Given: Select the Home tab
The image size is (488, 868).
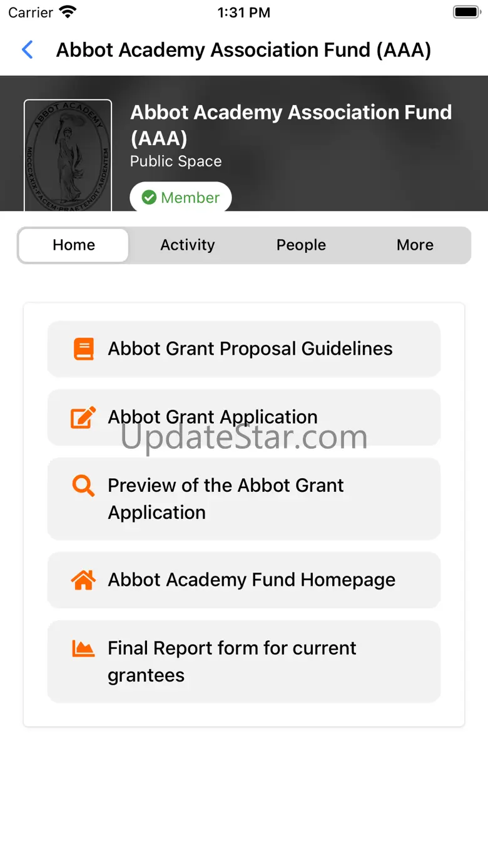Looking at the screenshot, I should 74,245.
